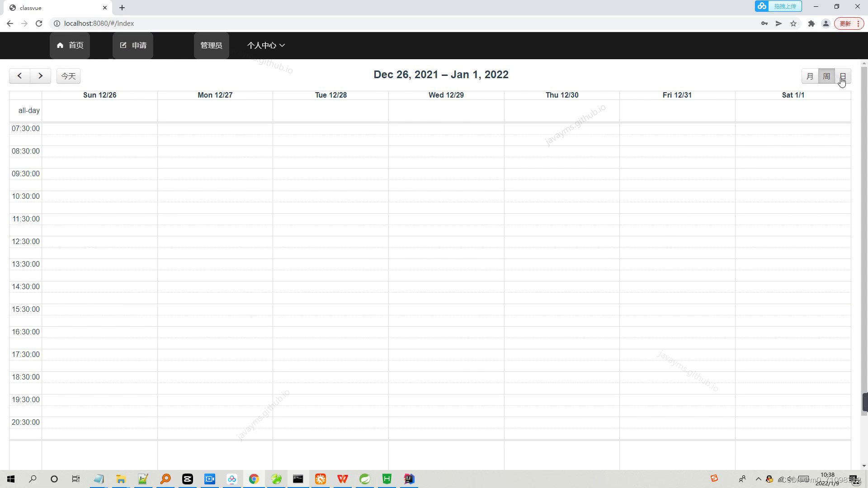
Task: Open the 管理员 admin menu
Action: click(x=211, y=45)
